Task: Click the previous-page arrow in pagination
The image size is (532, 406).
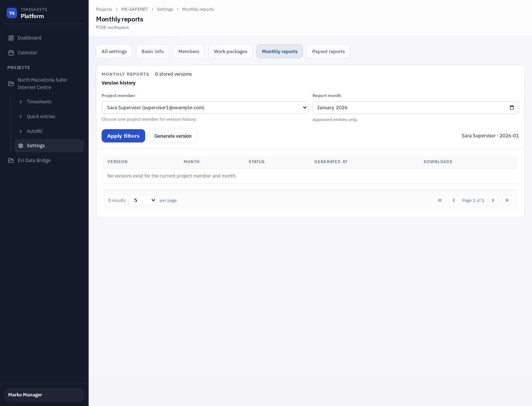Action: (454, 200)
